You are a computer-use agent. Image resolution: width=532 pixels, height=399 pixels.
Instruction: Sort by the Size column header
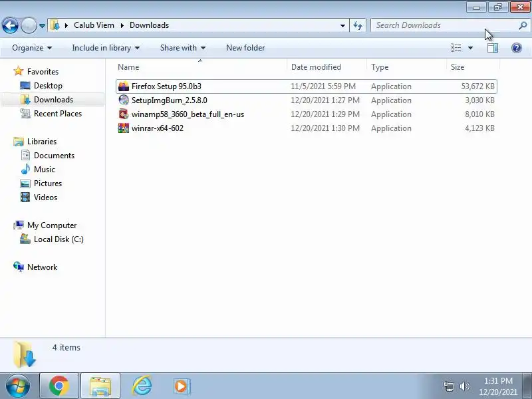click(x=473, y=67)
